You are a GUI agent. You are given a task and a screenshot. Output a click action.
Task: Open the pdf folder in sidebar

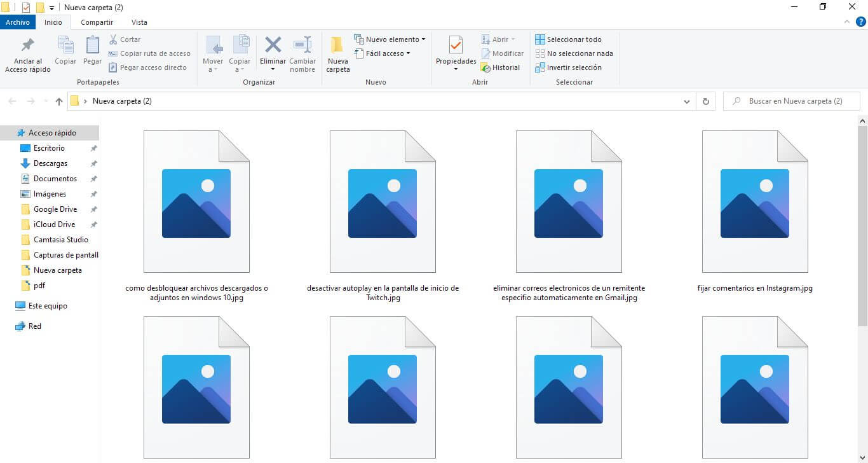39,286
